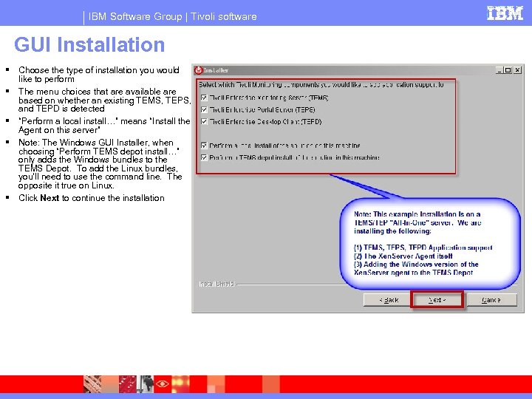Minimize the Installer window

pos(499,70)
